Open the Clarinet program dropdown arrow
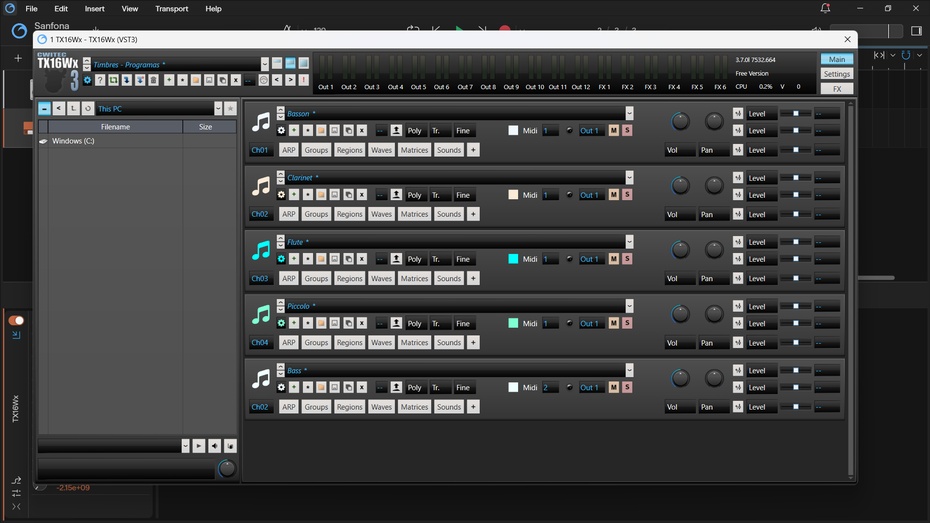930x523 pixels. pos(629,177)
